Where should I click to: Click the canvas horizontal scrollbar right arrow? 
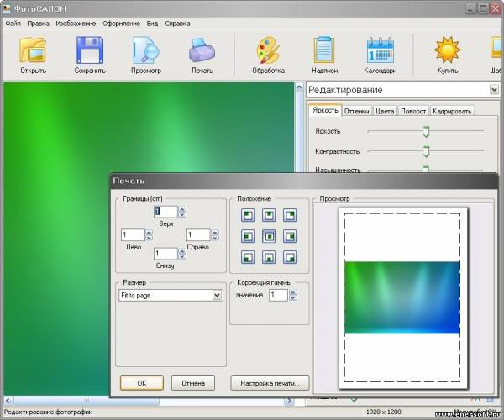coord(289,401)
